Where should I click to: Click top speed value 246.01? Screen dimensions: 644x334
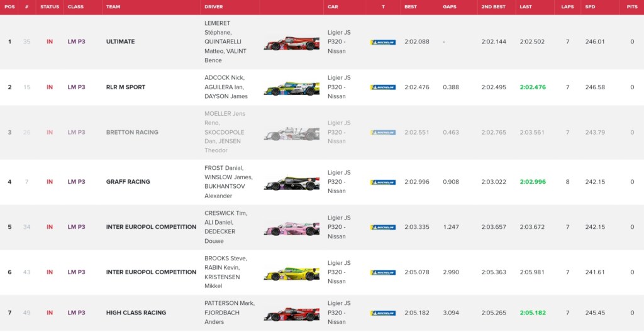595,42
